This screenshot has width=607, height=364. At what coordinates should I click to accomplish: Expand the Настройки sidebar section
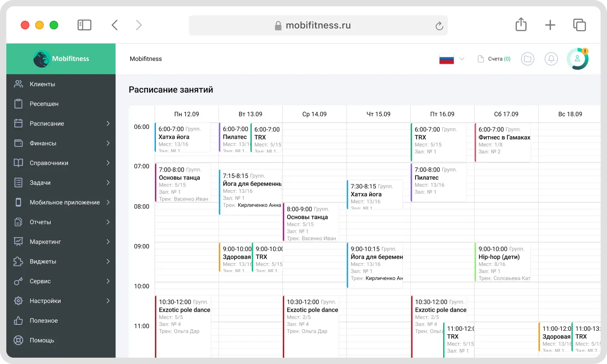click(x=108, y=301)
